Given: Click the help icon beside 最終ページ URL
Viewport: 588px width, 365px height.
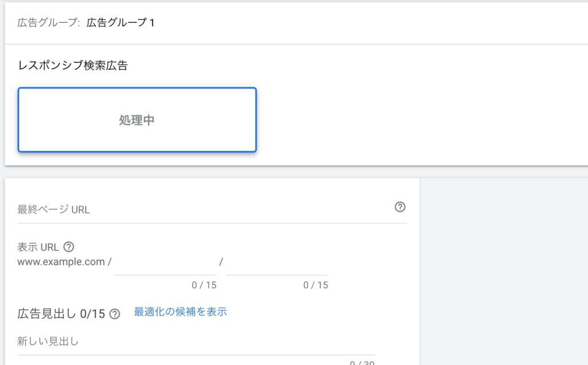Looking at the screenshot, I should [x=400, y=207].
